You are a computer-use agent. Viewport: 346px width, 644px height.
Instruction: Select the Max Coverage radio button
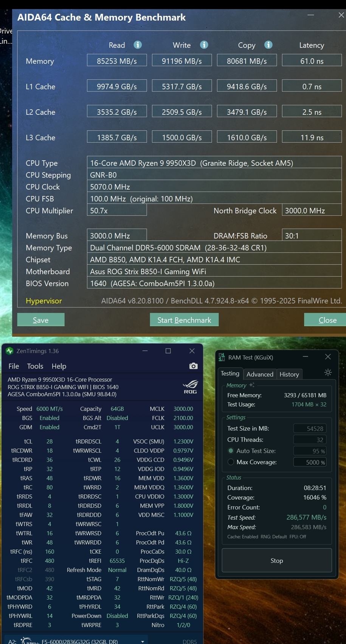pos(231,462)
